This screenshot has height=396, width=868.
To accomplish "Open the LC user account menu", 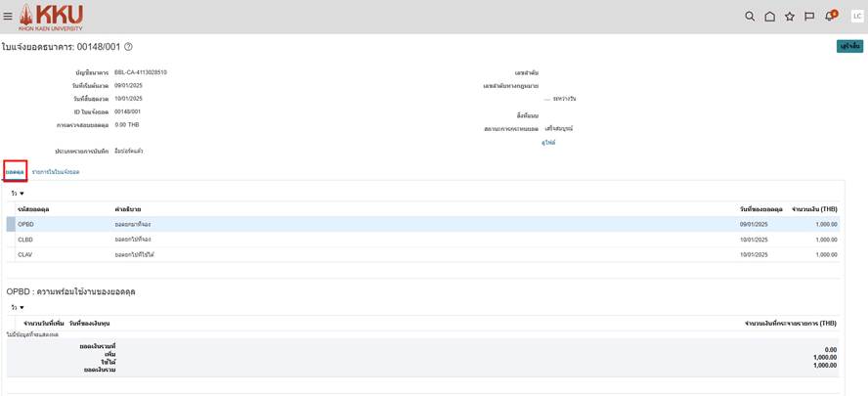I will 857,17.
